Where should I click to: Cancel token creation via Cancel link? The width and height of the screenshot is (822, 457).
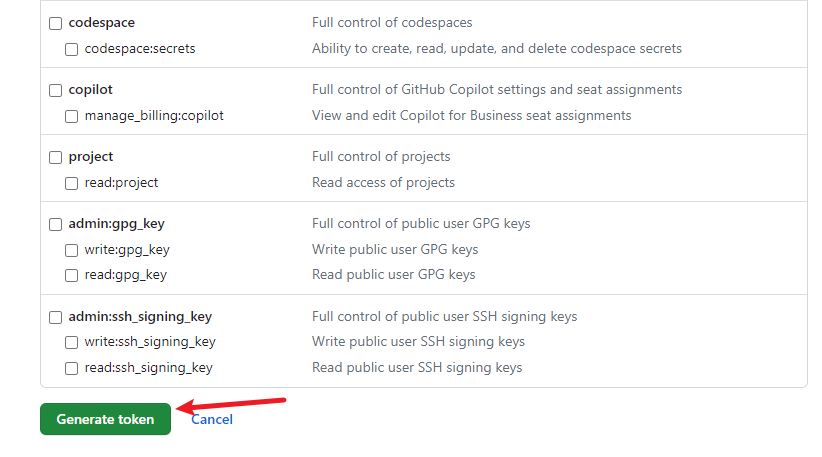click(x=212, y=419)
